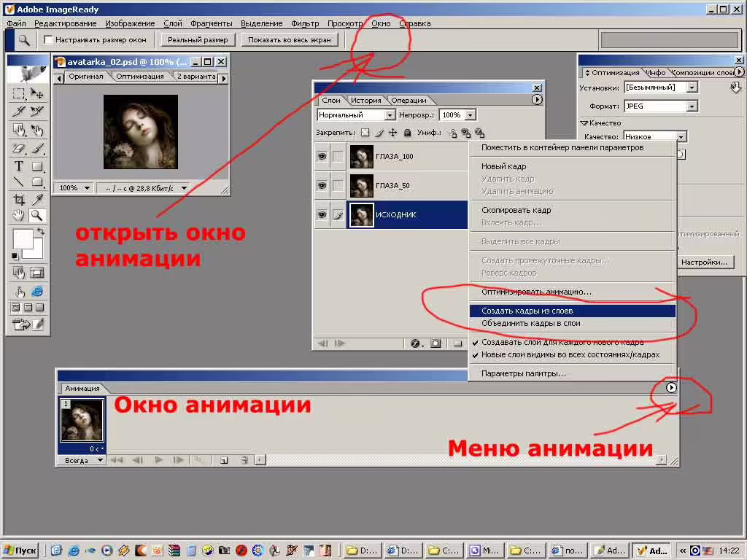Select the Eyedropper tool
The height and width of the screenshot is (560, 747).
pyautogui.click(x=37, y=199)
